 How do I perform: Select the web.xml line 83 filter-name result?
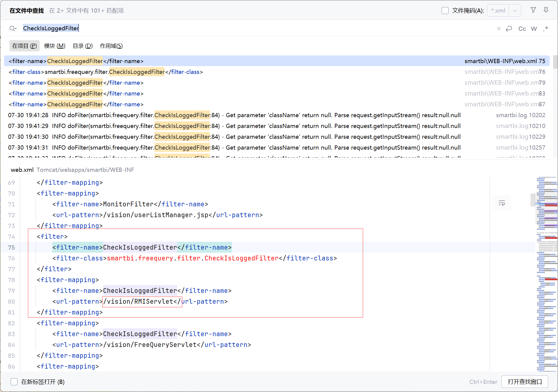(277, 93)
